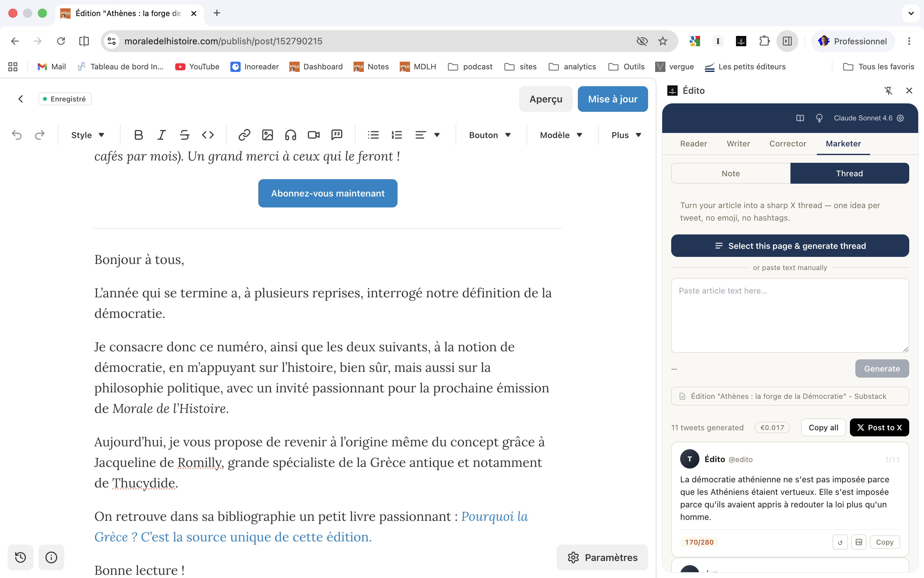Open the Pourquoi la Grèce link
The image size is (924, 578).
click(x=494, y=516)
